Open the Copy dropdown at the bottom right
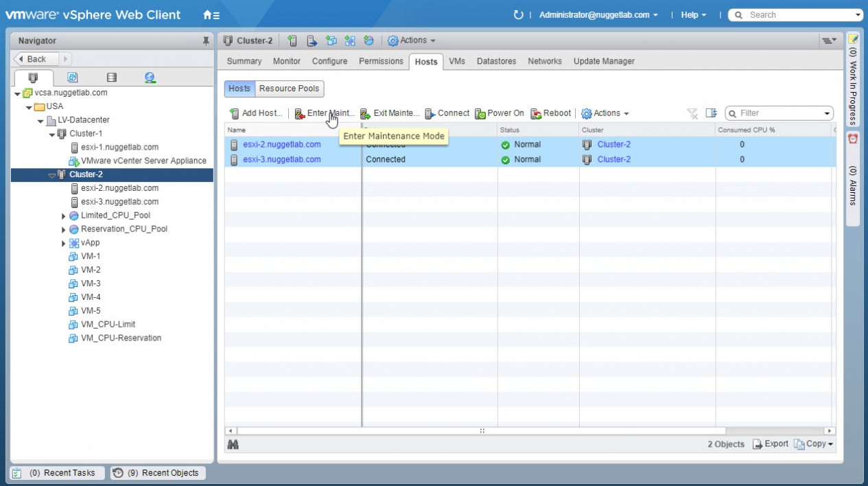This screenshot has height=486, width=868. coord(814,444)
